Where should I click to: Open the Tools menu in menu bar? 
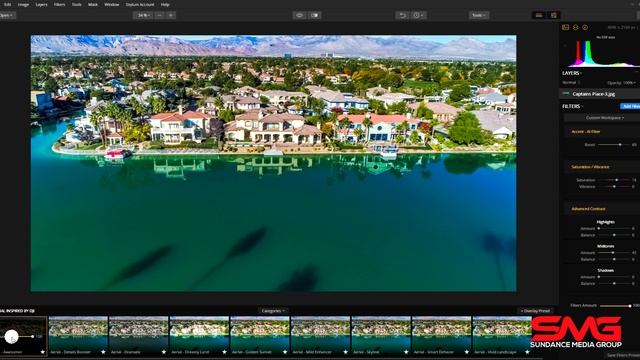tap(76, 4)
